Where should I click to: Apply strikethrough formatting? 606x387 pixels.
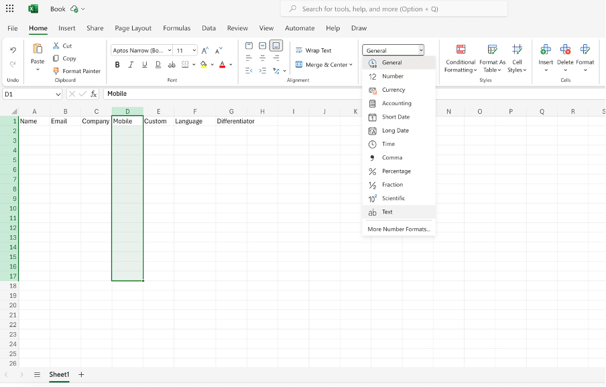[x=171, y=65]
